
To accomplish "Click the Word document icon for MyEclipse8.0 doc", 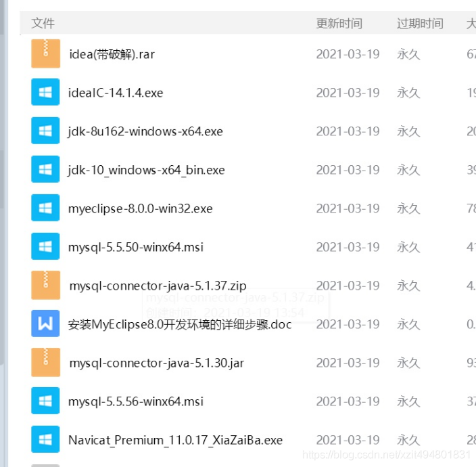I will [x=45, y=324].
